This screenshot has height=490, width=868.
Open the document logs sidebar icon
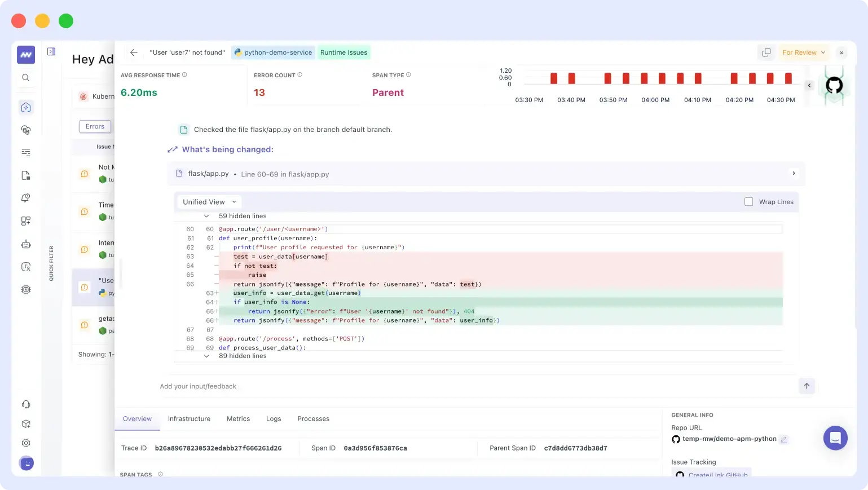point(26,175)
